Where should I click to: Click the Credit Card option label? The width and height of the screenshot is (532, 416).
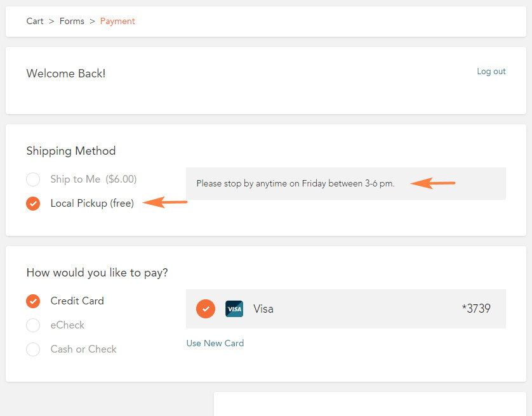(77, 301)
